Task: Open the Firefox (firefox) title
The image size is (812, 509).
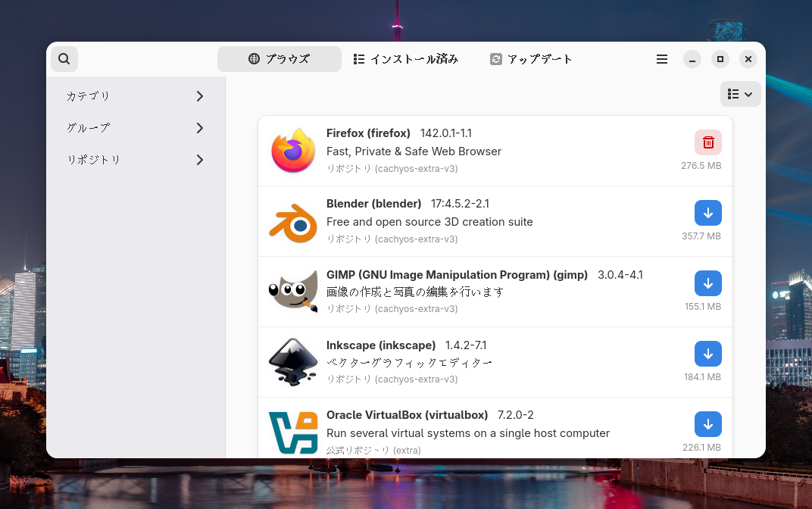Action: pyautogui.click(x=368, y=133)
